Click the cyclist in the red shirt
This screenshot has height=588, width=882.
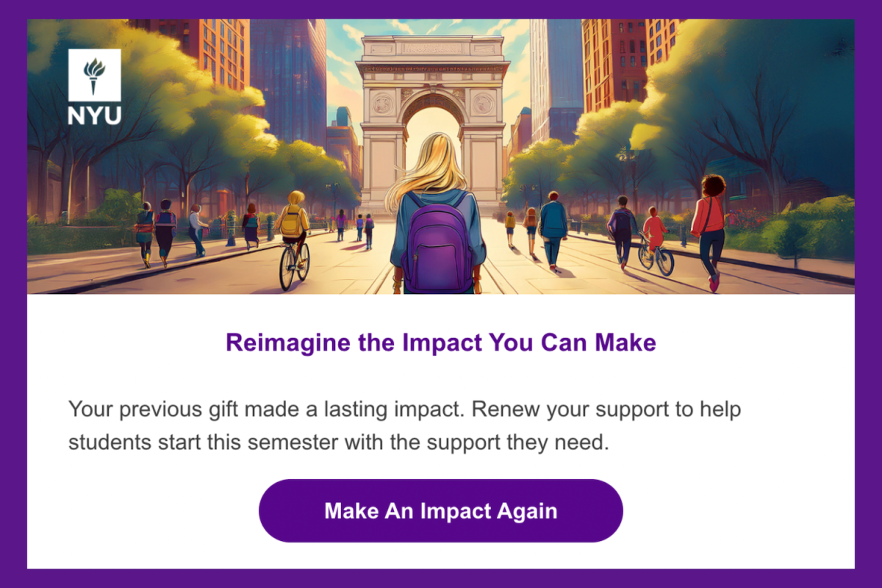(x=653, y=239)
